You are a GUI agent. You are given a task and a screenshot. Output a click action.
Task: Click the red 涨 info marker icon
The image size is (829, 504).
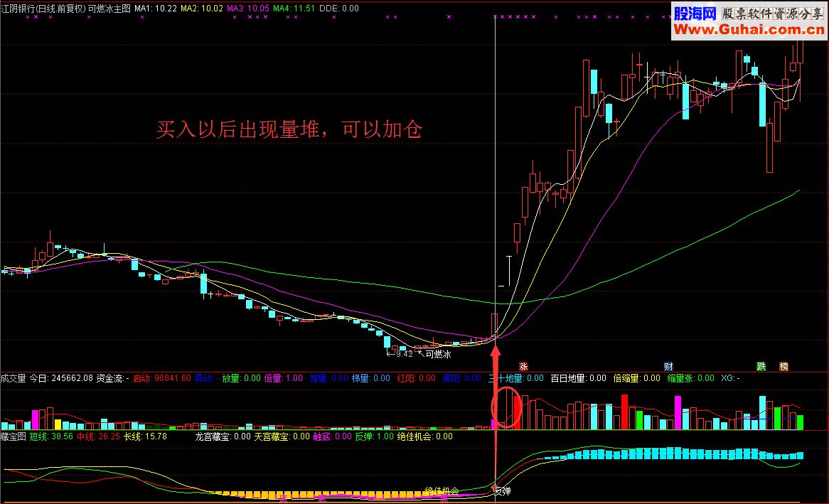click(523, 367)
